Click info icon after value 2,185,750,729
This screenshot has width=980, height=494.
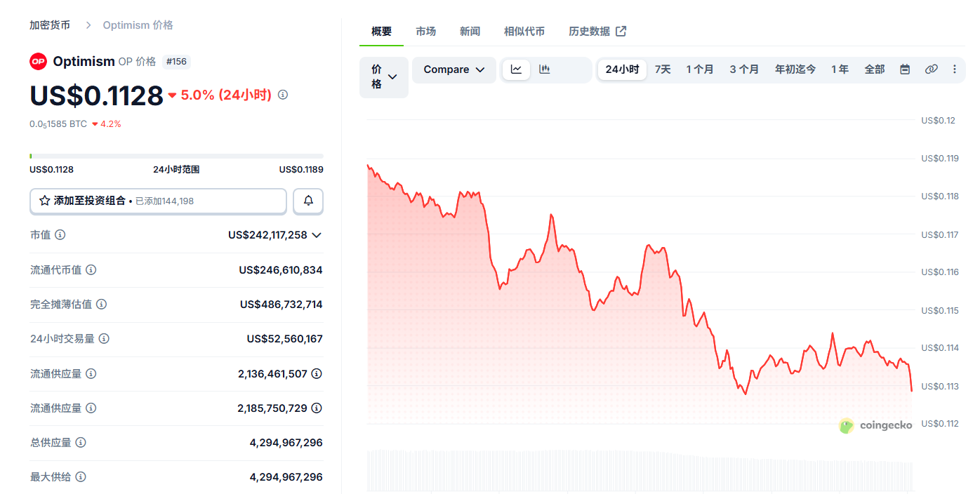[317, 408]
